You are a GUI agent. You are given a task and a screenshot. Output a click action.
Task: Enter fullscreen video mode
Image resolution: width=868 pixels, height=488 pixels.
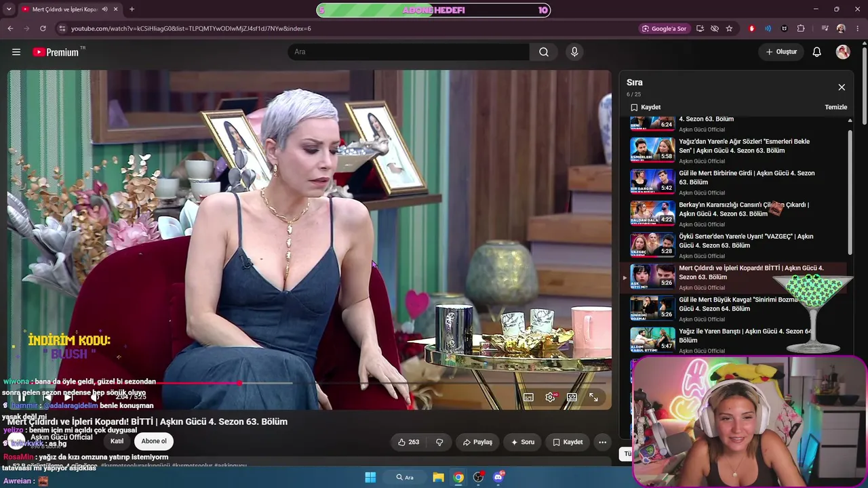pyautogui.click(x=593, y=397)
